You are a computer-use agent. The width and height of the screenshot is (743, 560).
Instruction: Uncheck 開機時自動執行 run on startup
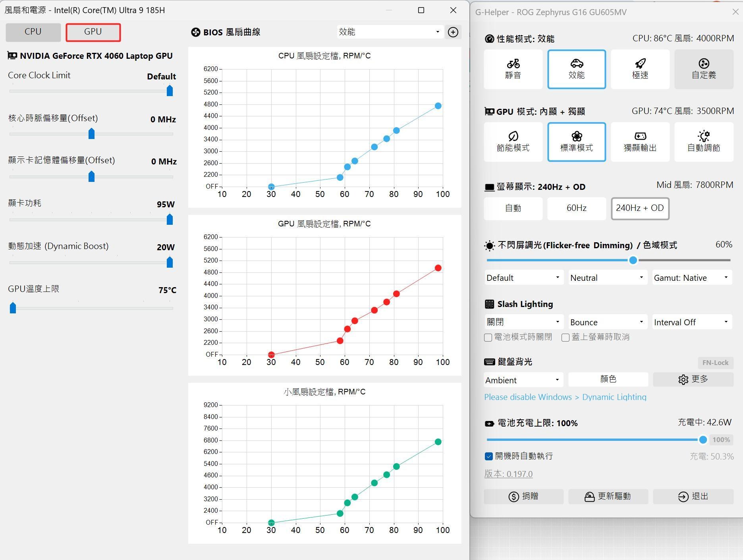489,456
